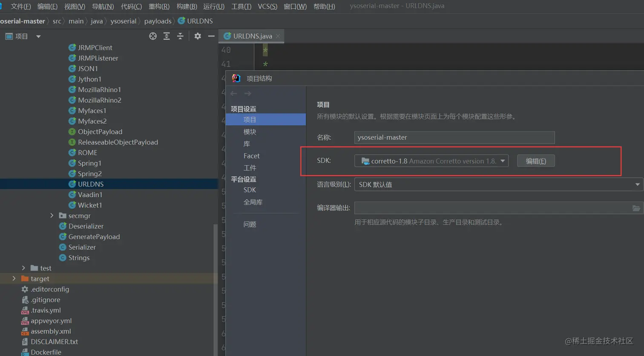Click the target folder icon
This screenshot has height=356, width=644.
25,278
